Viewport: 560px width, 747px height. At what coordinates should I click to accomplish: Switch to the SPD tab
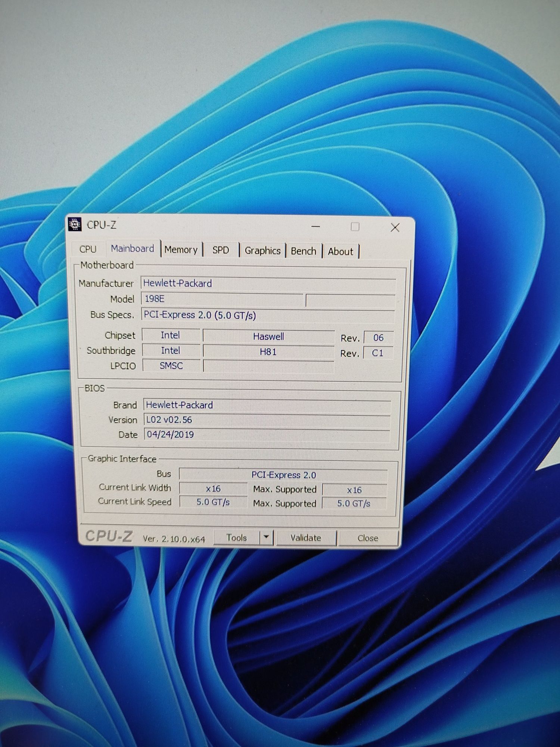[x=221, y=250]
